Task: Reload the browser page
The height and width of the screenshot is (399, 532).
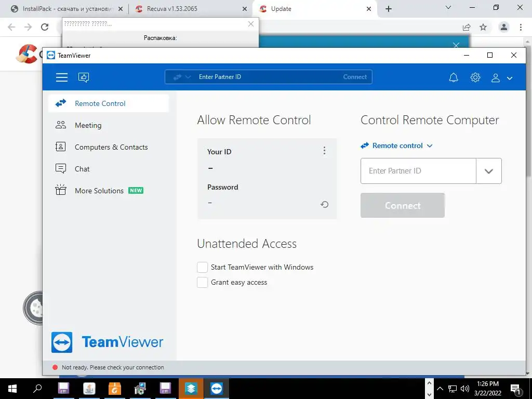Action: [x=45, y=27]
